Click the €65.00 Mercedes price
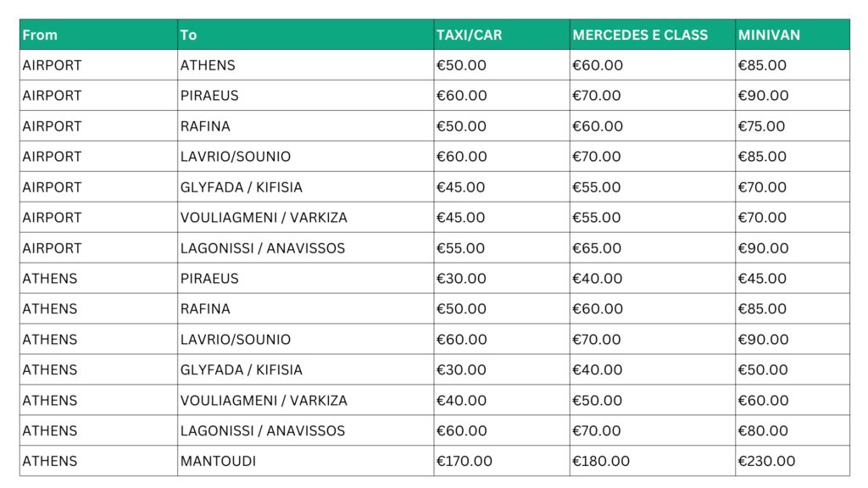Screen dimensions: 868x488 (x=597, y=248)
